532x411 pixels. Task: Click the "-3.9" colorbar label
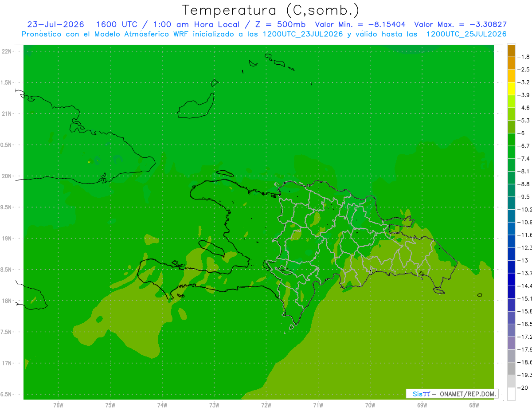pos(523,95)
